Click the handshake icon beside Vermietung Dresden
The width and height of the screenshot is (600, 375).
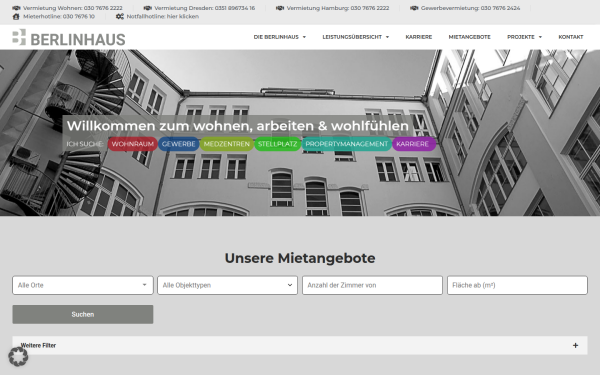(148, 8)
